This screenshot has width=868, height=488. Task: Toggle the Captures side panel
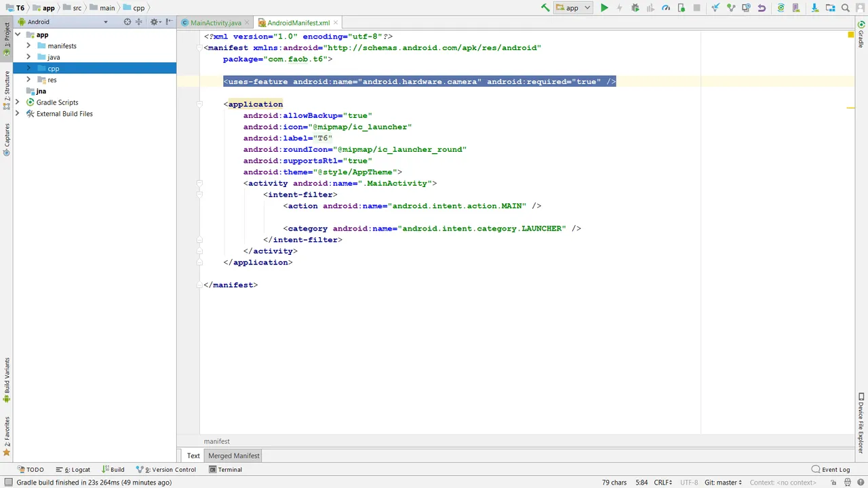tap(7, 140)
